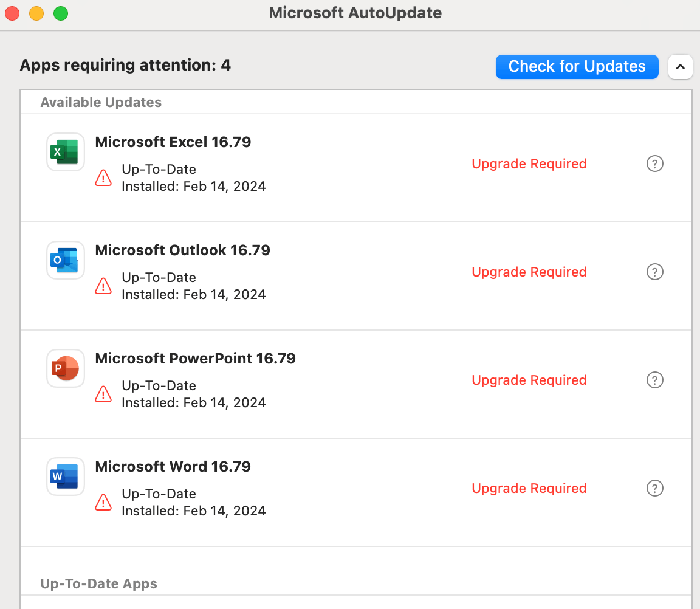Click the Check for Updates button

point(577,66)
